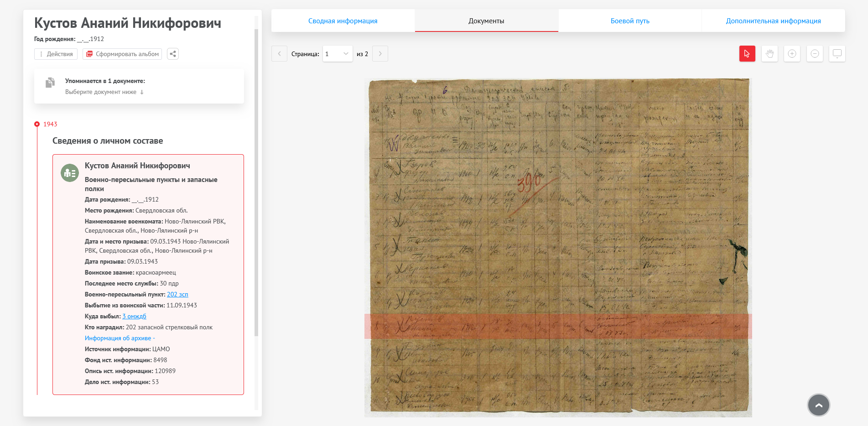Open the Действия menu
This screenshot has height=426, width=868.
pyautogui.click(x=56, y=54)
